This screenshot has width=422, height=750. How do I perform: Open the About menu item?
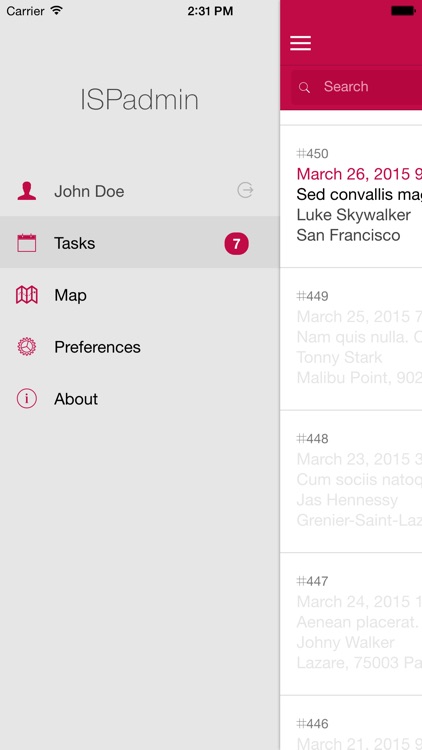click(140, 398)
